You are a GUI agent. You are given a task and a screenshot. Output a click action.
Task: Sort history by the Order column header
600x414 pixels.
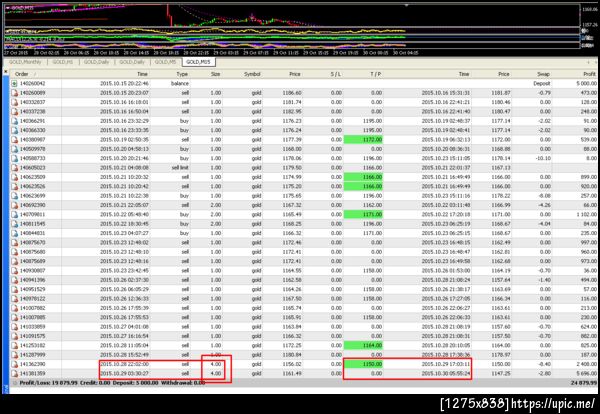coord(22,74)
